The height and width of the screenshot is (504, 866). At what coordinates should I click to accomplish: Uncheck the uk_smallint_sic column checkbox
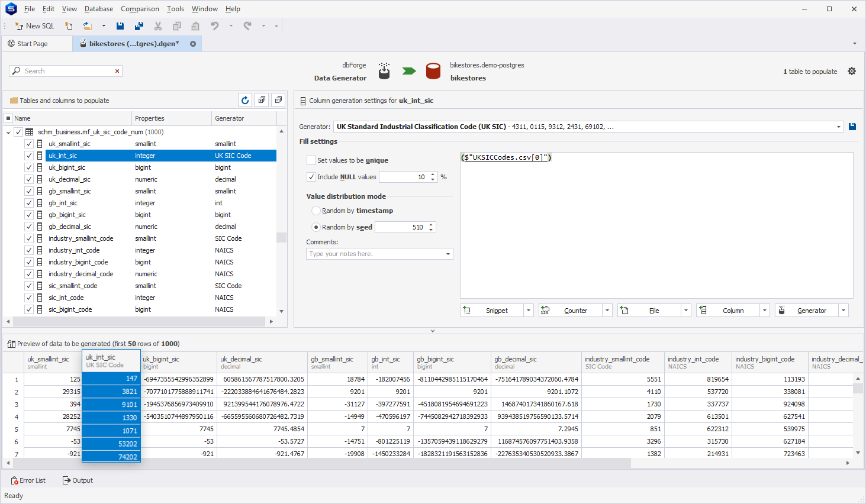point(28,144)
